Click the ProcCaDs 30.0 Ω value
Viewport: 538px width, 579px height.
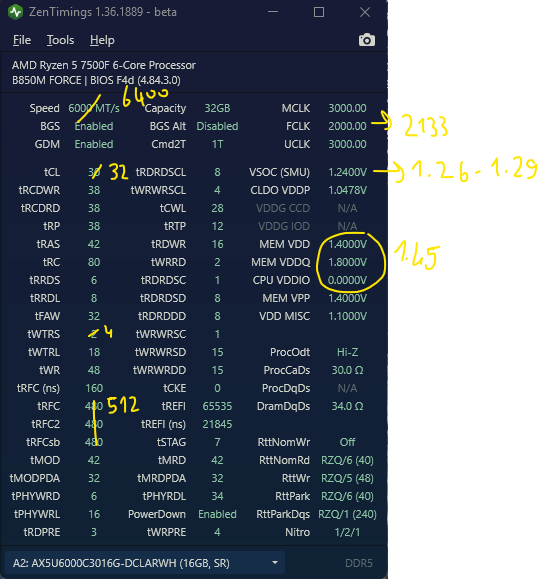pos(347,370)
